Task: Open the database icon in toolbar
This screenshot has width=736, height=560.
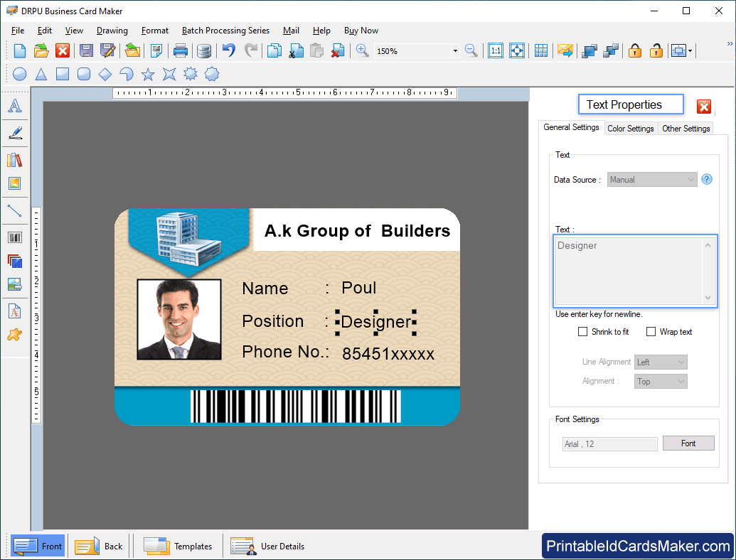Action: (203, 50)
